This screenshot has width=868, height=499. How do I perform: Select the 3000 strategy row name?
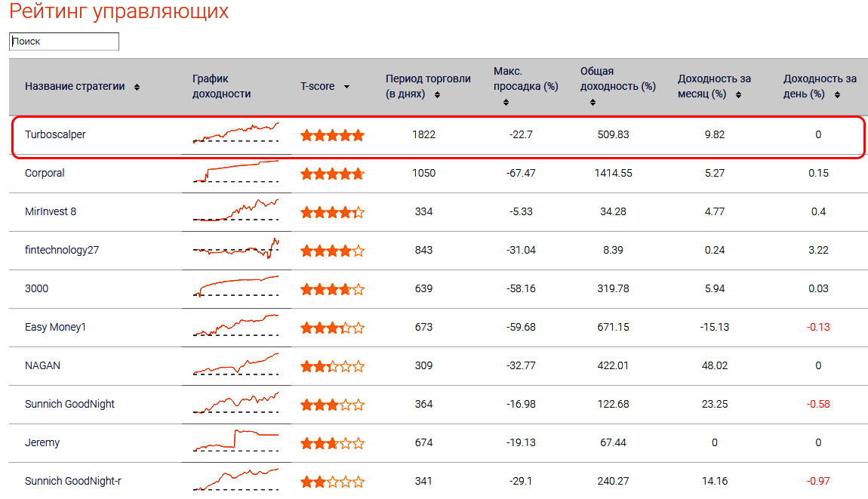click(36, 288)
